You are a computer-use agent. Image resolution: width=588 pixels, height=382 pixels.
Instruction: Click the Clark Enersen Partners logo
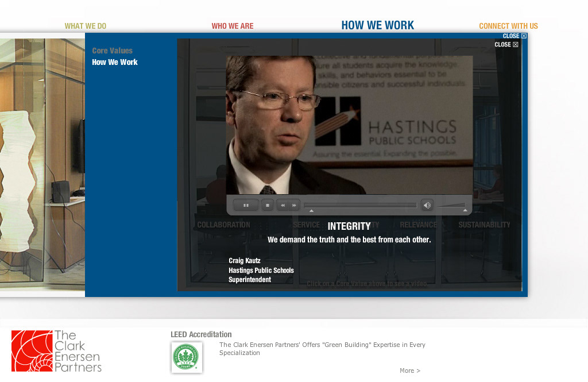pyautogui.click(x=57, y=351)
